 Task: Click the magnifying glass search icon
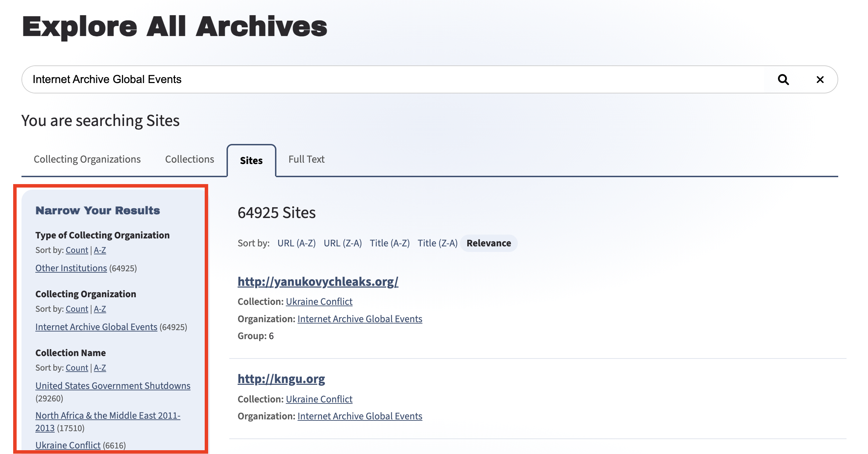[783, 80]
